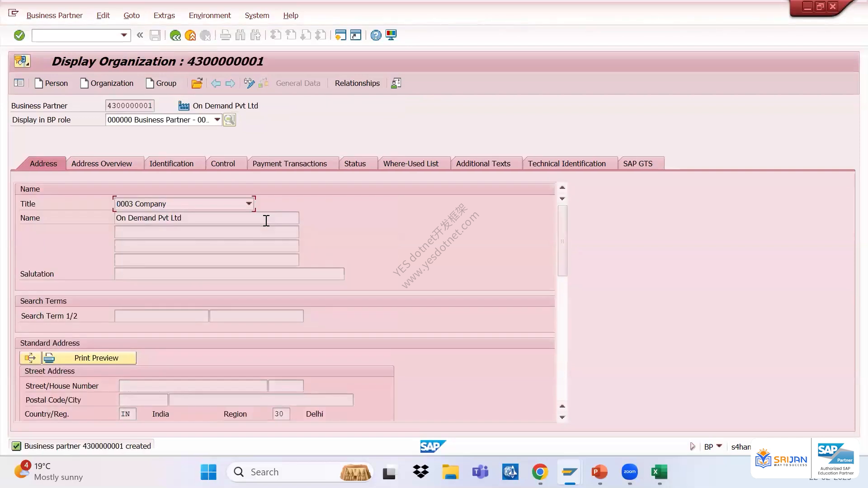The width and height of the screenshot is (868, 488).
Task: Open the Help question mark icon
Action: (x=376, y=35)
